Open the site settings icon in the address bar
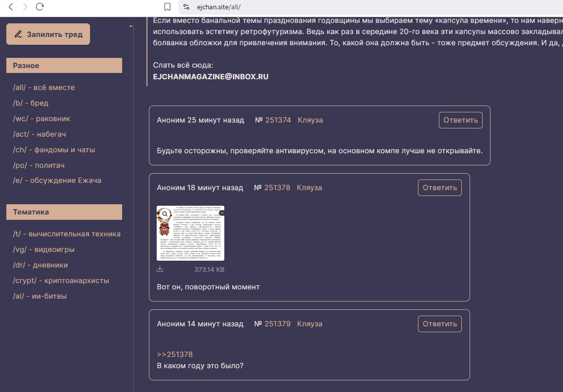The width and height of the screenshot is (563, 392). click(x=186, y=7)
